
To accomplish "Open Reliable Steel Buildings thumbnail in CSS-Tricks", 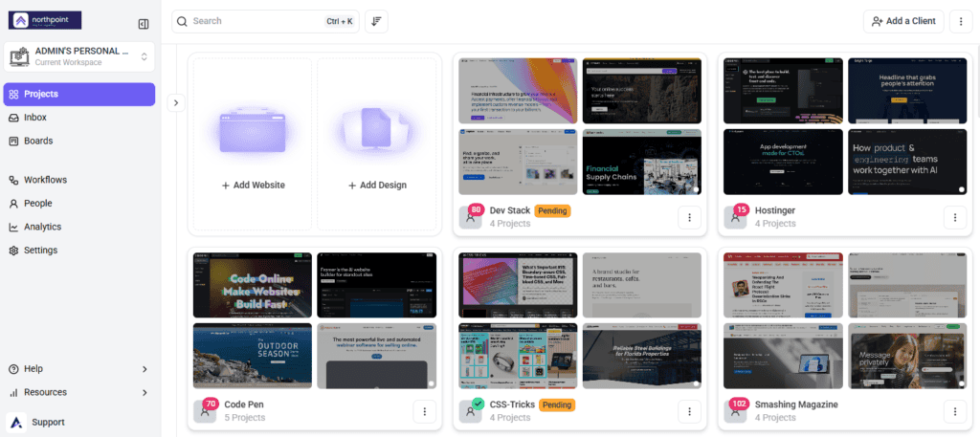I will (642, 356).
